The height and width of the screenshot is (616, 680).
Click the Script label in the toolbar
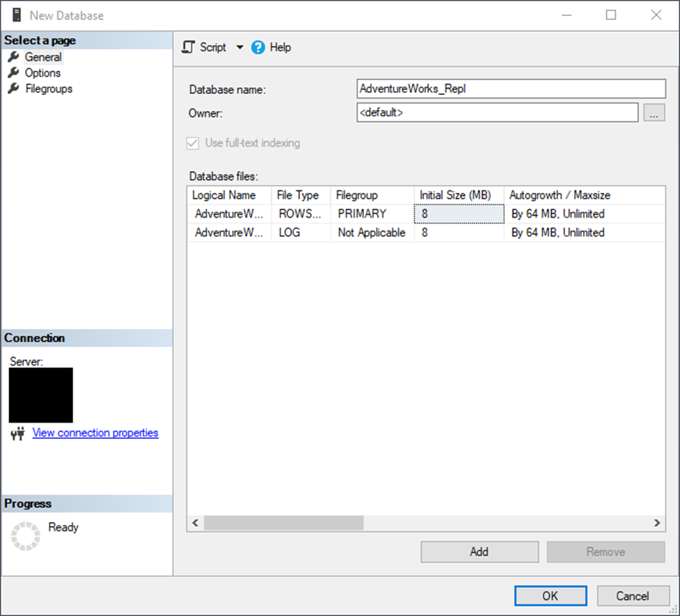(213, 47)
